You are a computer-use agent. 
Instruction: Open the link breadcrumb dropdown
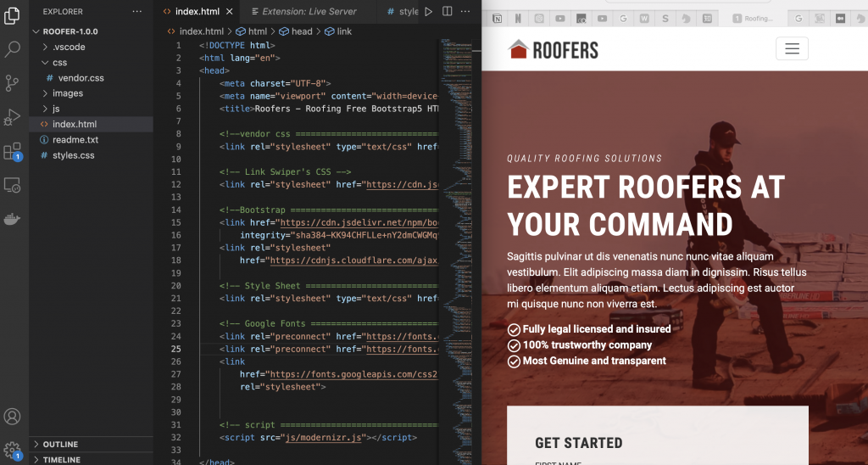click(x=338, y=31)
